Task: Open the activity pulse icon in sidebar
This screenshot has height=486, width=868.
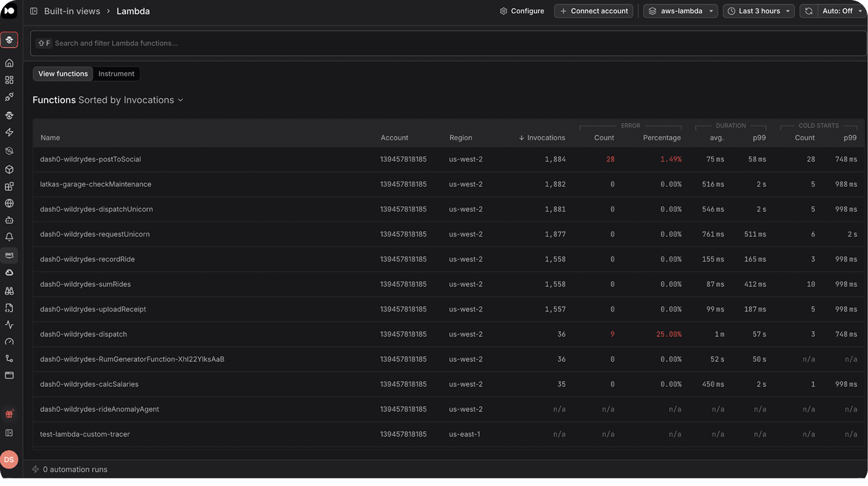Action: point(9,325)
